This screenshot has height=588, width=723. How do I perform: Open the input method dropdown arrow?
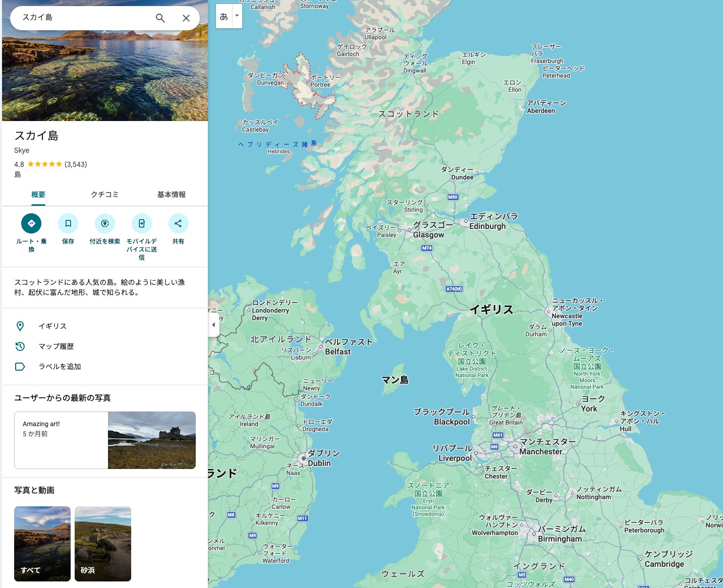point(237,16)
